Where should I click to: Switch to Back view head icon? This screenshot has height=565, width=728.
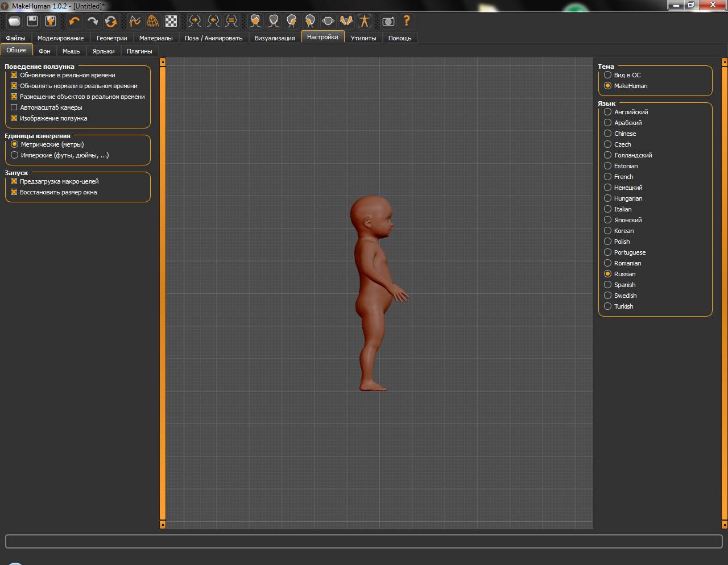coord(274,21)
